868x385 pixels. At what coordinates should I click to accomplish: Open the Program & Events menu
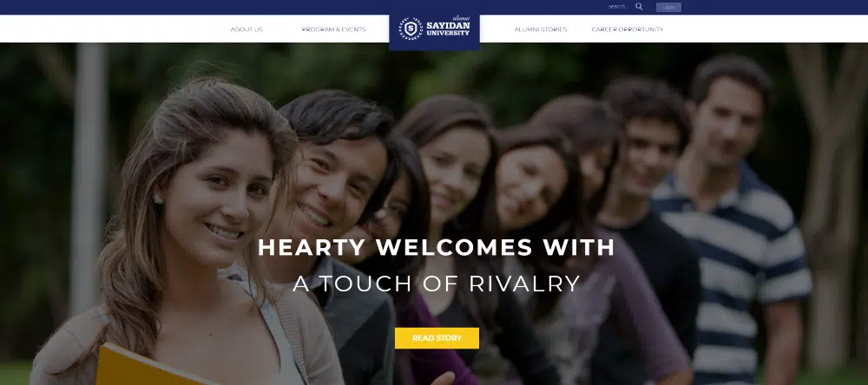tap(333, 29)
